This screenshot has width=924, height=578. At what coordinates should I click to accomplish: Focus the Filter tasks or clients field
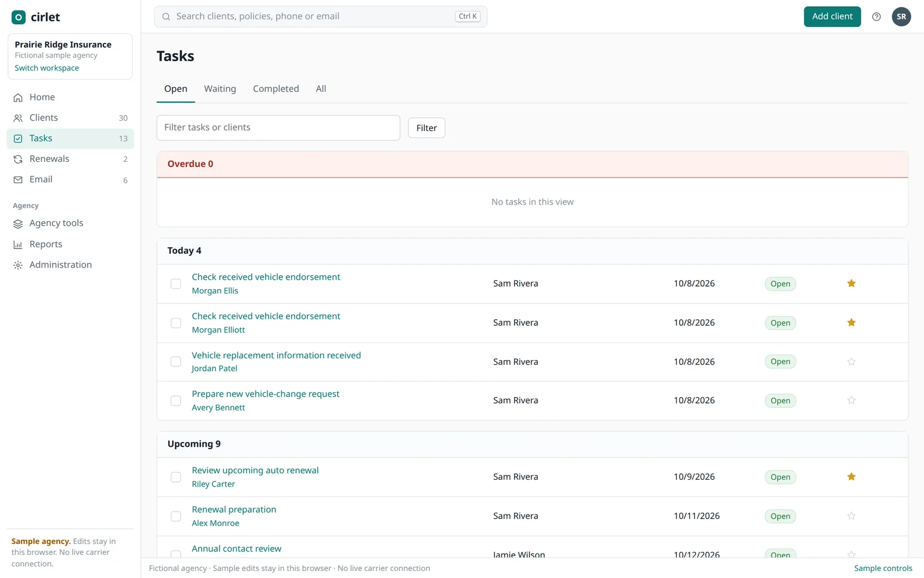(x=278, y=128)
